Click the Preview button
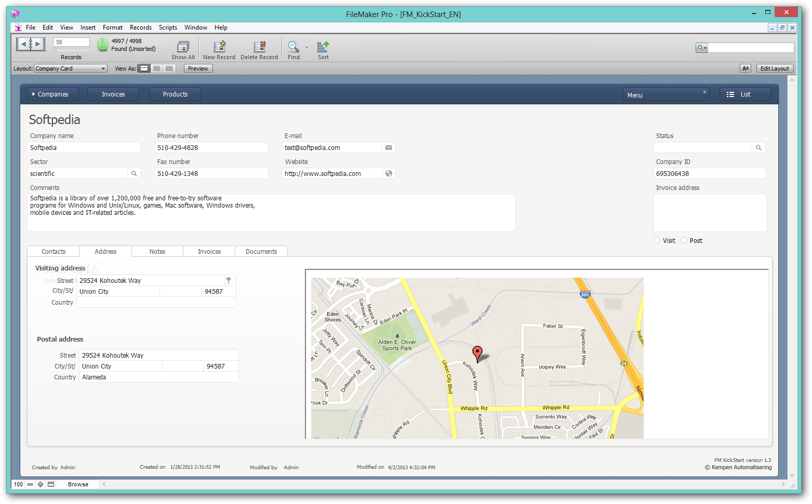The image size is (812, 504). tap(198, 69)
